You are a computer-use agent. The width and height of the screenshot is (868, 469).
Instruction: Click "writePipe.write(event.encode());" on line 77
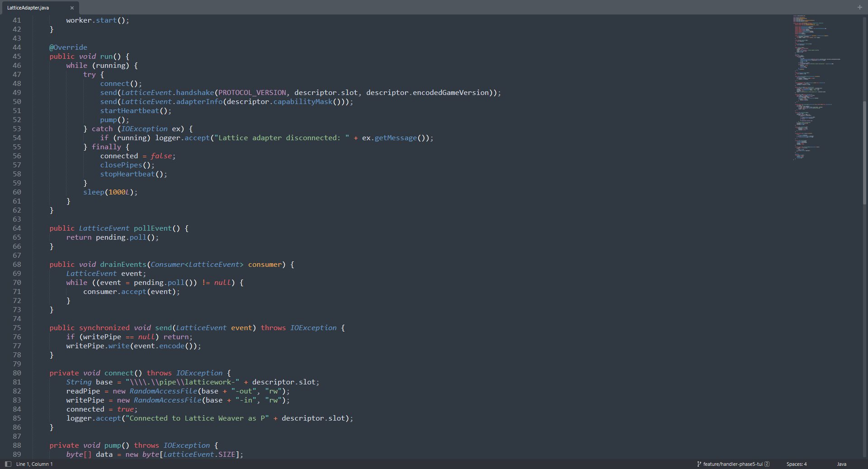tap(134, 346)
